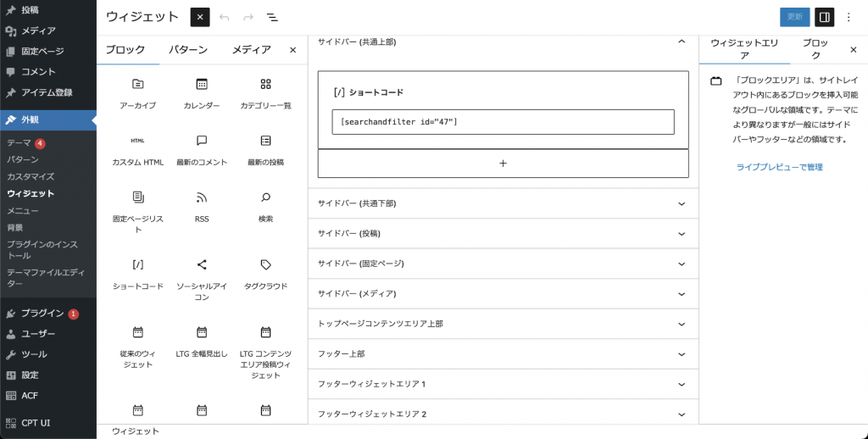The image size is (868, 439).
Task: Add the Custom HTML block
Action: point(137,148)
